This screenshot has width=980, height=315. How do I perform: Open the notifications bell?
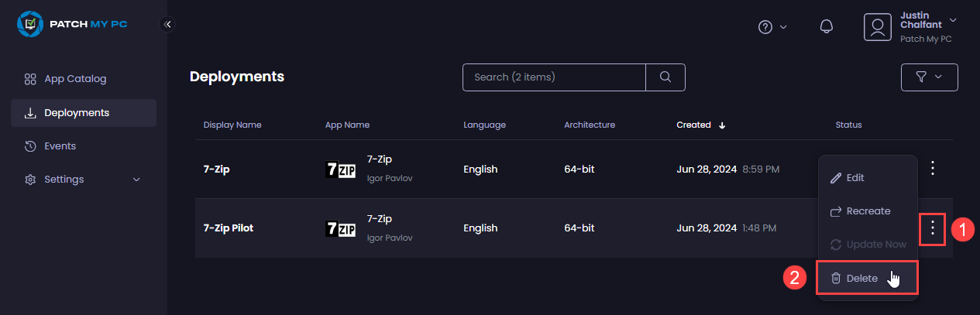click(x=826, y=27)
